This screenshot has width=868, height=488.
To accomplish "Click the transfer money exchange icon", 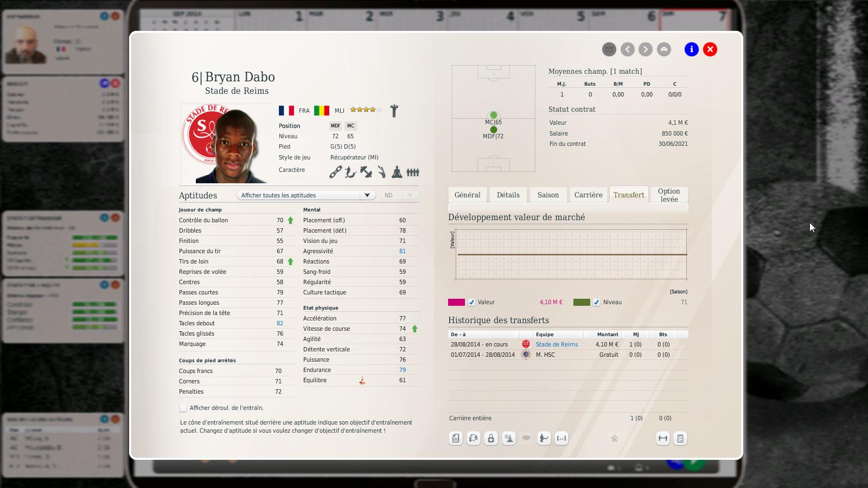I will (x=474, y=438).
